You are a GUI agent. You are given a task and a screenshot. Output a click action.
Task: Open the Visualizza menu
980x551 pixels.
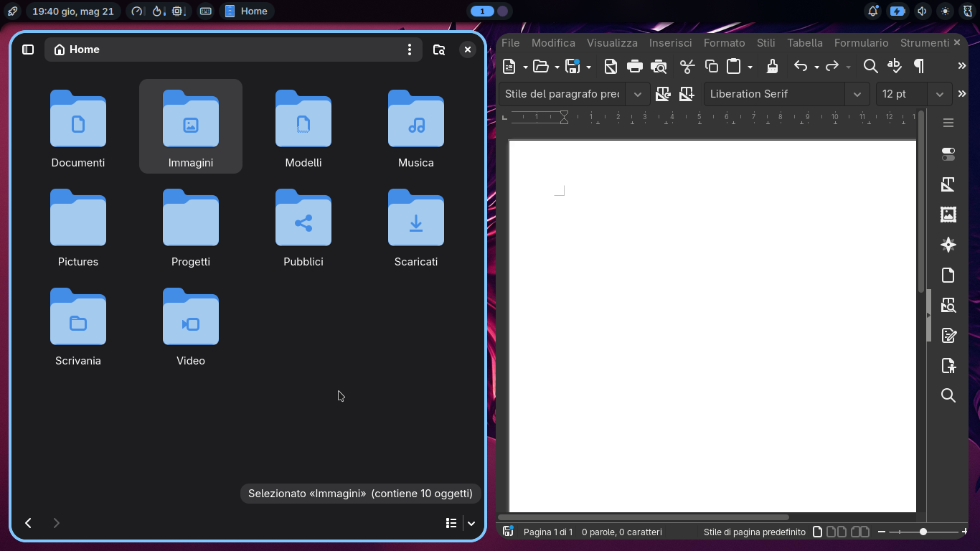[612, 43]
